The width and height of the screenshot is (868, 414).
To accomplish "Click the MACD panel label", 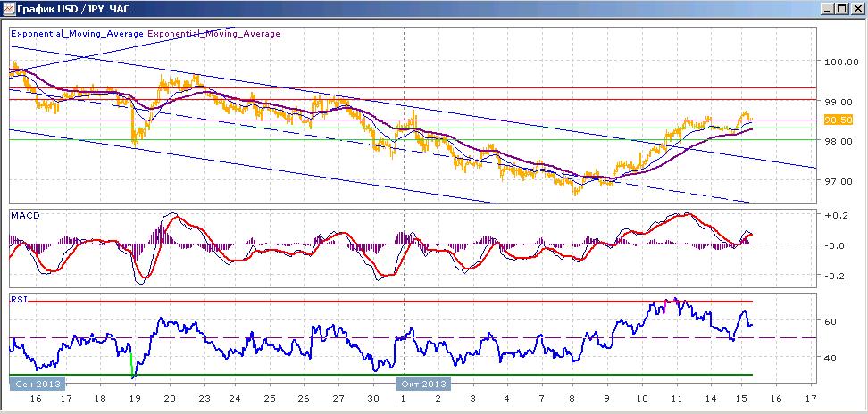I will tap(25, 216).
